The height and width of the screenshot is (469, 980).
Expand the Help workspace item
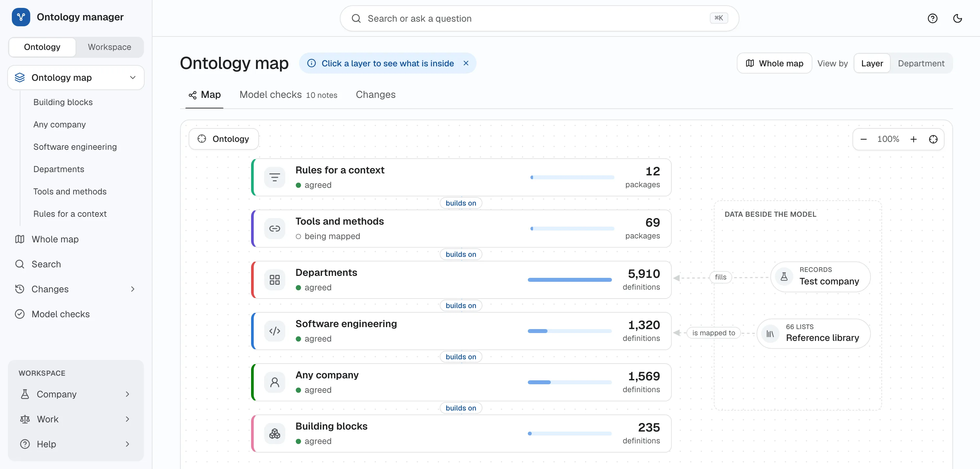[x=128, y=444]
